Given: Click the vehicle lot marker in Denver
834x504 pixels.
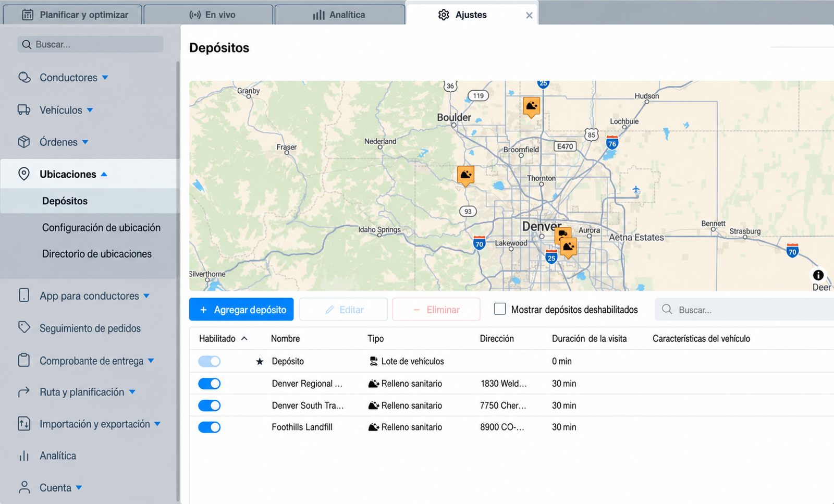Looking at the screenshot, I should [562, 234].
